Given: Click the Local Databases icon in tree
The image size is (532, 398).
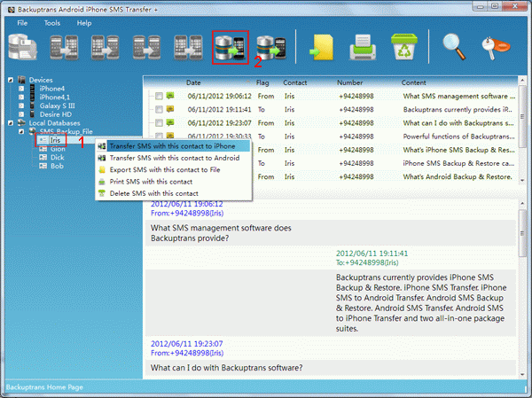Looking at the screenshot, I should tap(21, 123).
